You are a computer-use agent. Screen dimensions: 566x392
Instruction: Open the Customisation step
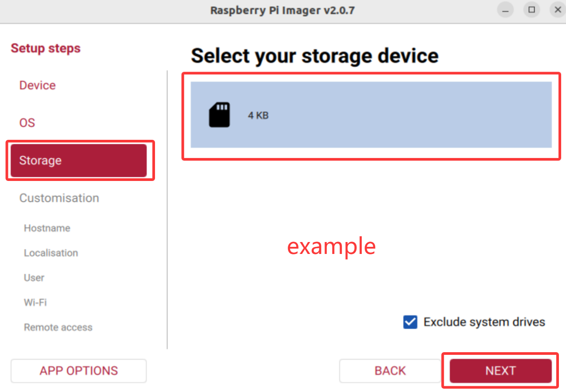(x=59, y=198)
